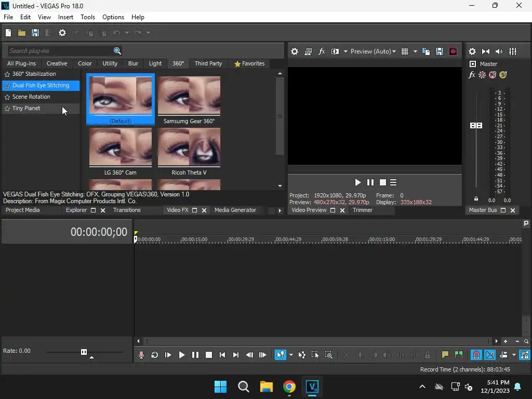Save the project with the floppy disk icon

click(x=35, y=33)
